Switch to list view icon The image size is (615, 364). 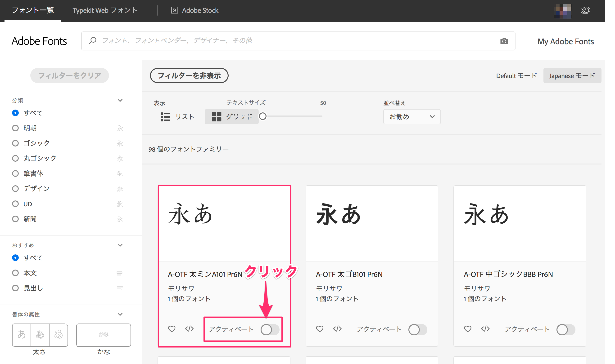pos(165,117)
